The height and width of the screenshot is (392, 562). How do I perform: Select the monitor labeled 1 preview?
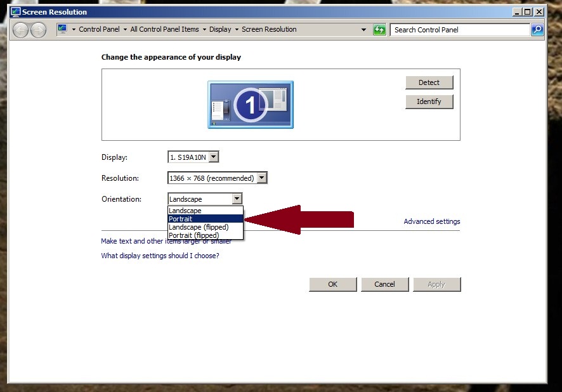click(x=250, y=104)
